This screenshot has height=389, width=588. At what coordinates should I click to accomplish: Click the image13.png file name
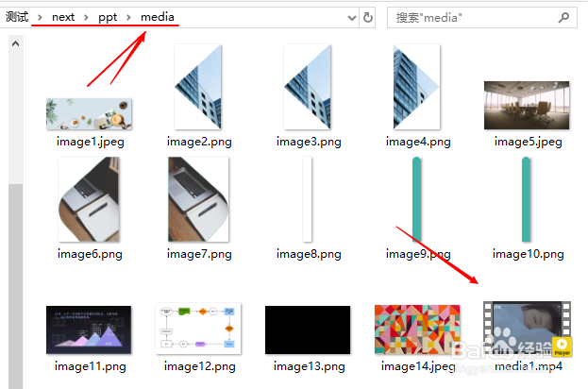309,366
